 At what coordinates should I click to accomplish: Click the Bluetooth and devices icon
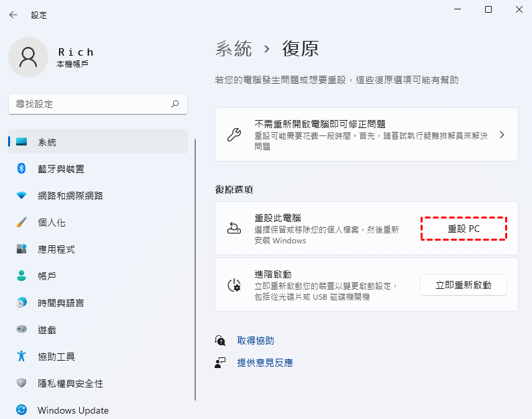pos(21,169)
